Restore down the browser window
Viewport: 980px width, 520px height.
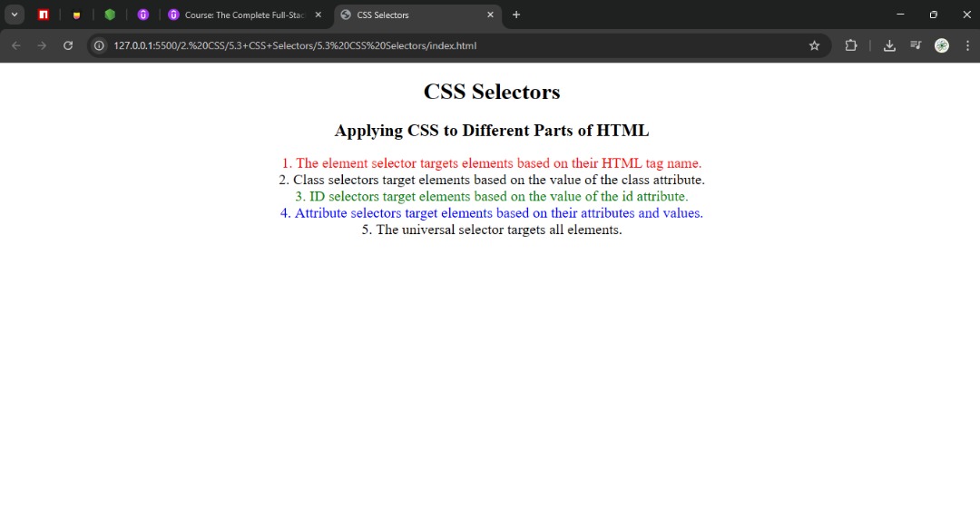click(934, 15)
